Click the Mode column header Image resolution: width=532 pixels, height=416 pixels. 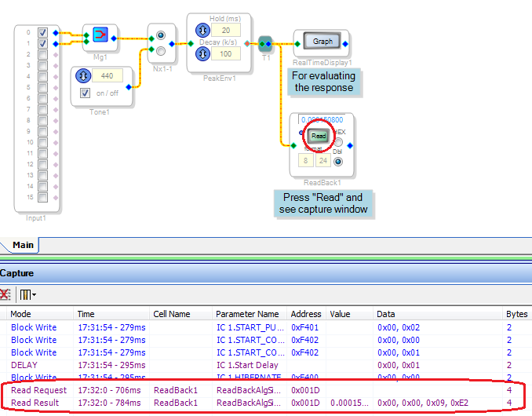40,314
